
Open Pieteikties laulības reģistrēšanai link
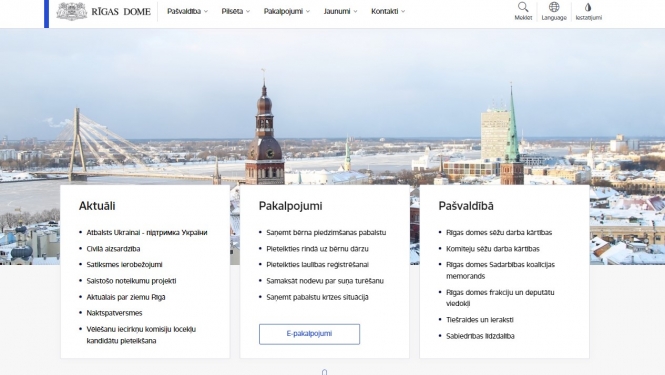click(318, 265)
